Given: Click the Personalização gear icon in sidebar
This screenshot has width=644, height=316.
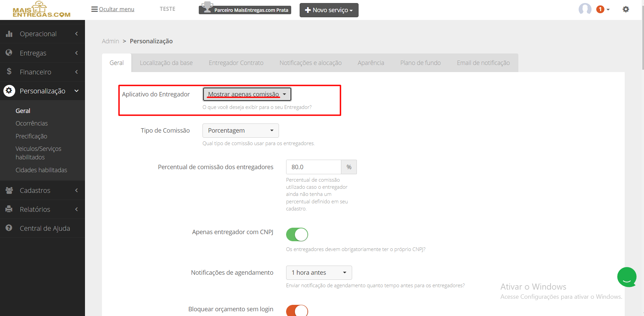Looking at the screenshot, I should 9,91.
